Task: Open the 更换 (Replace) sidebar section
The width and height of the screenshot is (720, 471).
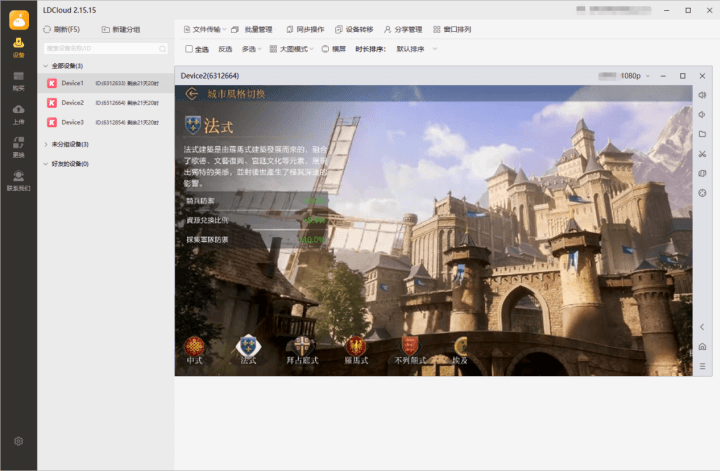Action: click(18, 148)
